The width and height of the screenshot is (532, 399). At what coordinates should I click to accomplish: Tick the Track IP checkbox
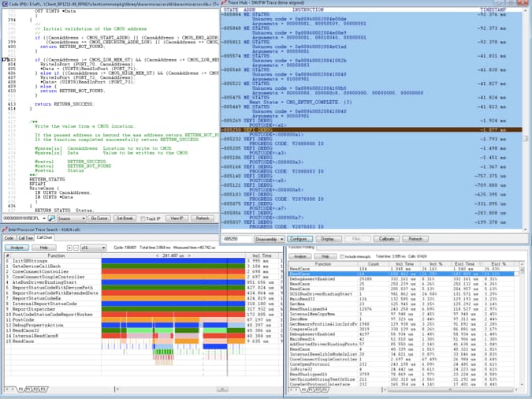point(143,218)
